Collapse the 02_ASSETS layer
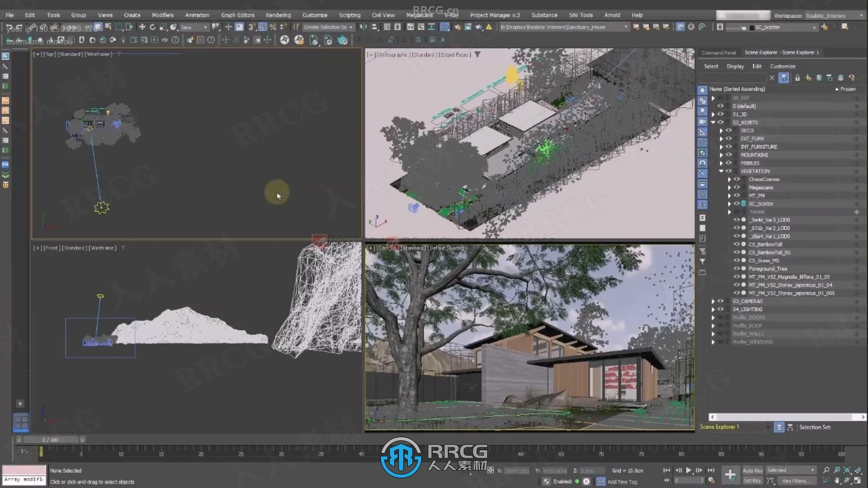The image size is (868, 488). [713, 123]
